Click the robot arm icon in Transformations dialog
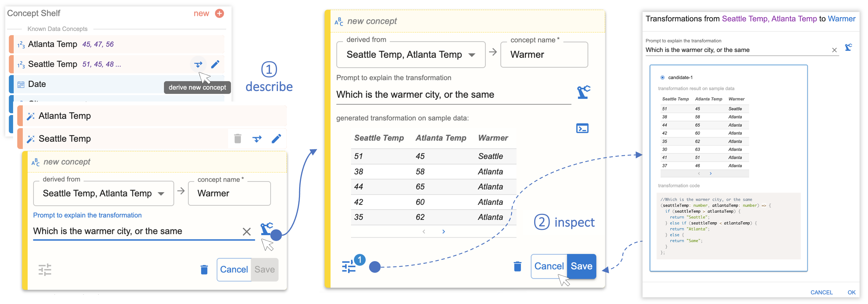 tap(849, 47)
